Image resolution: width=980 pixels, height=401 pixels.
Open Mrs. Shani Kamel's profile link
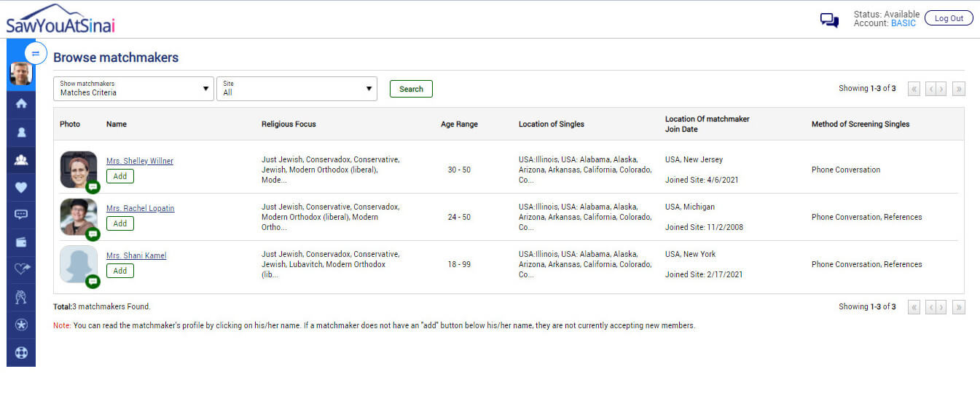click(x=136, y=255)
